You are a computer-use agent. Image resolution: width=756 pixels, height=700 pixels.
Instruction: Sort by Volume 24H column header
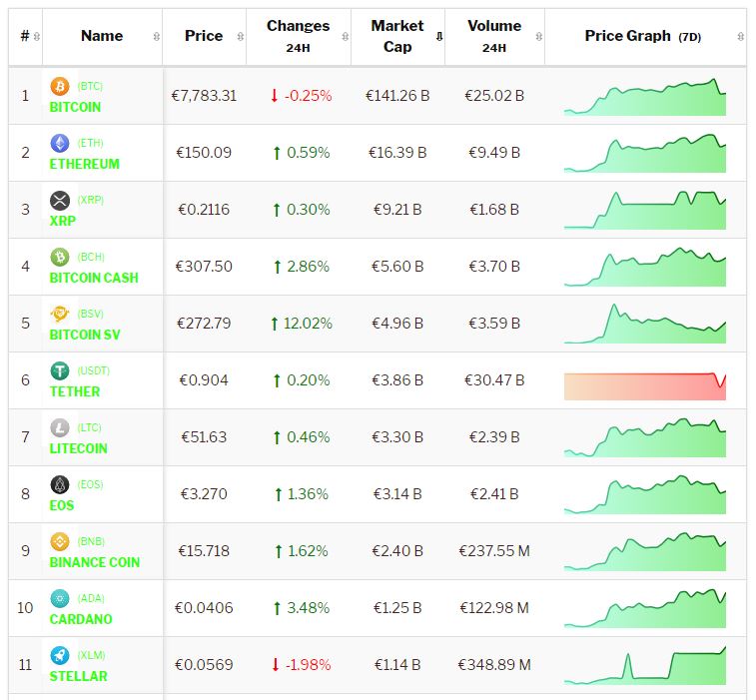(x=494, y=36)
